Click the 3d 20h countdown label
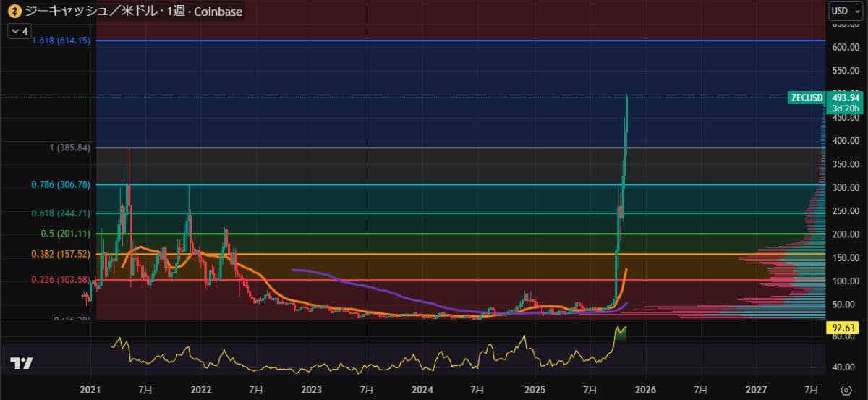 tap(846, 108)
